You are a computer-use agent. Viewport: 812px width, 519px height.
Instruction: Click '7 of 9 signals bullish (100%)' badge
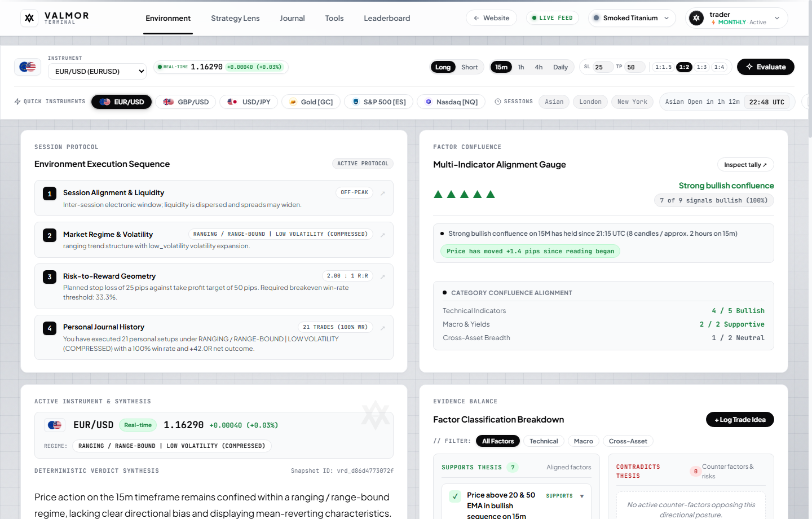[714, 200]
